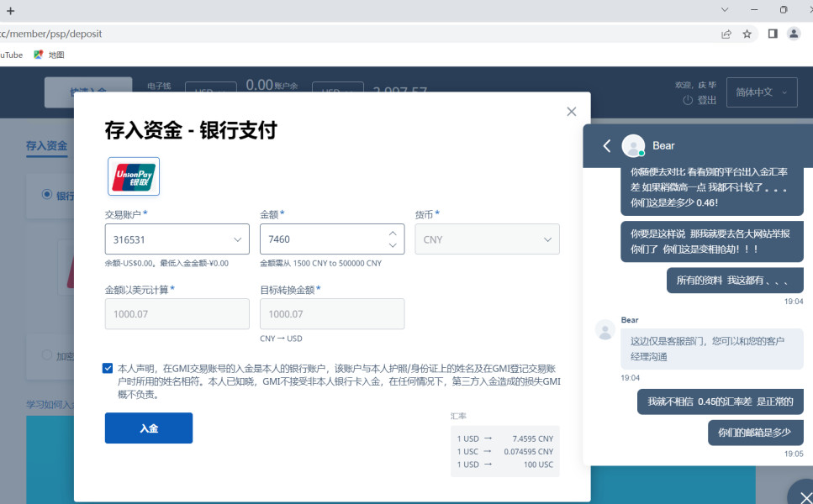Image resolution: width=813 pixels, height=504 pixels.
Task: Bookmark this page with the star icon
Action: (x=747, y=34)
